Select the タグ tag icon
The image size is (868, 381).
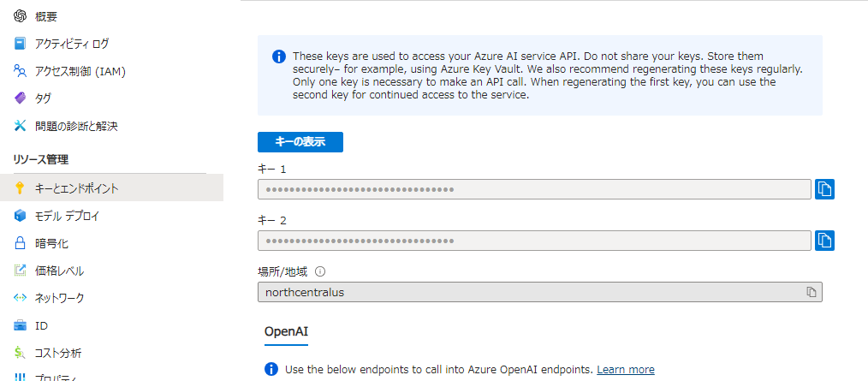21,98
